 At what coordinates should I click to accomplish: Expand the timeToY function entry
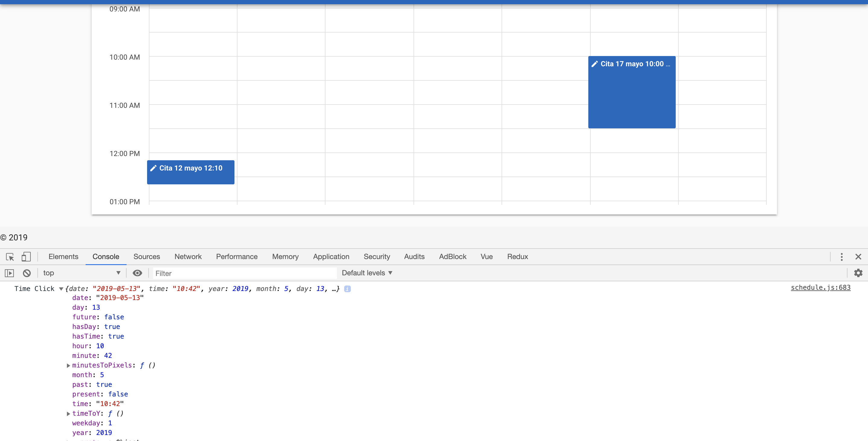(68, 413)
